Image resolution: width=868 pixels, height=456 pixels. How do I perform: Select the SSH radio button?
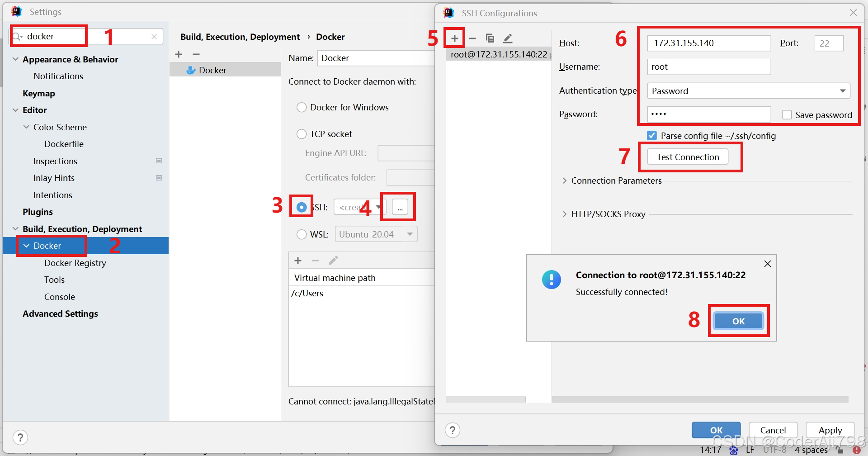pos(302,207)
